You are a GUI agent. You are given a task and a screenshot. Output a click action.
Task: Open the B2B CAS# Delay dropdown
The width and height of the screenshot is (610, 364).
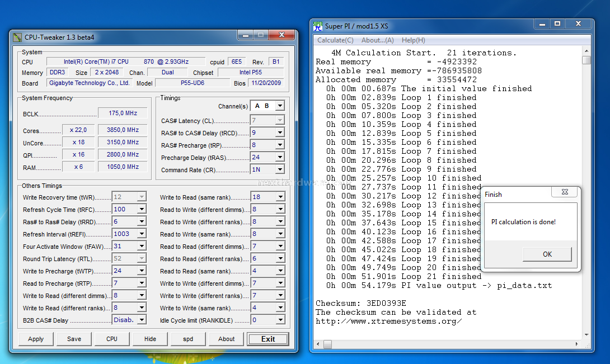[x=142, y=320]
